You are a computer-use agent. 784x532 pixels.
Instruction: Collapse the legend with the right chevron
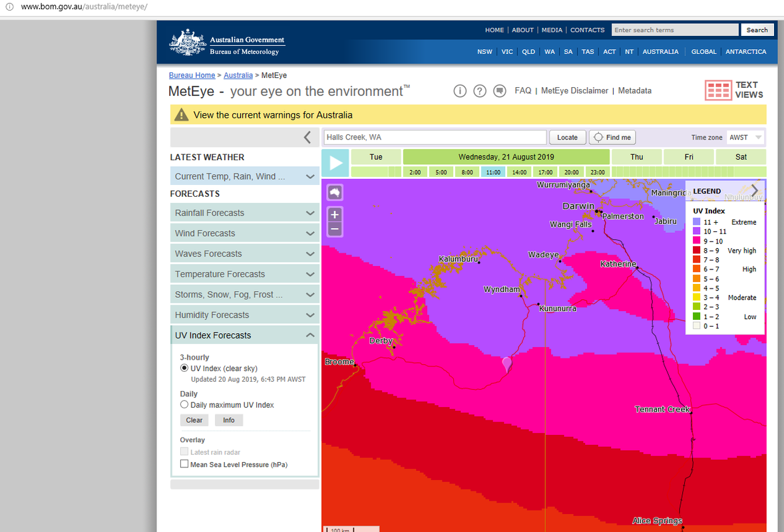755,190
